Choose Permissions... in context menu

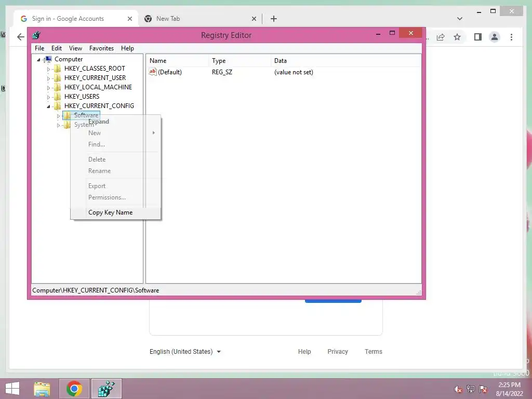115,197
